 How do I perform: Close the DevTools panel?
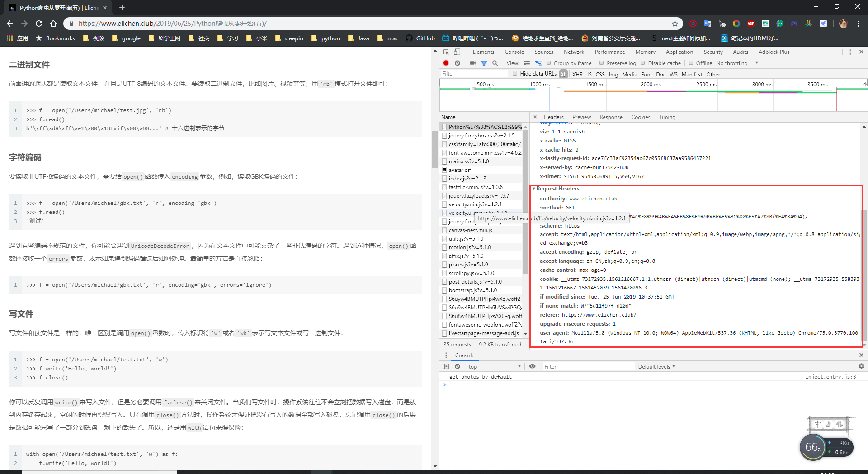click(x=861, y=52)
